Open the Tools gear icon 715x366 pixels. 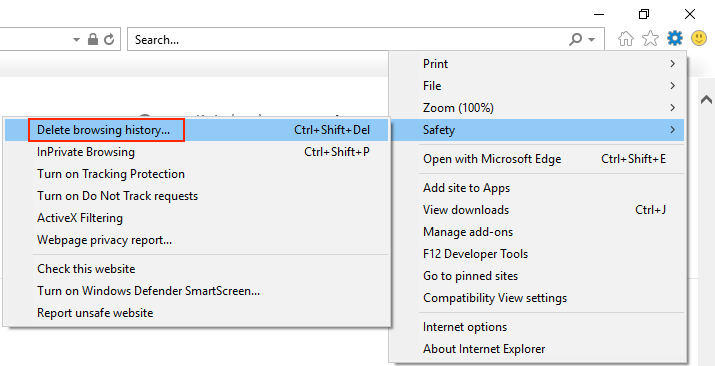pyautogui.click(x=674, y=39)
